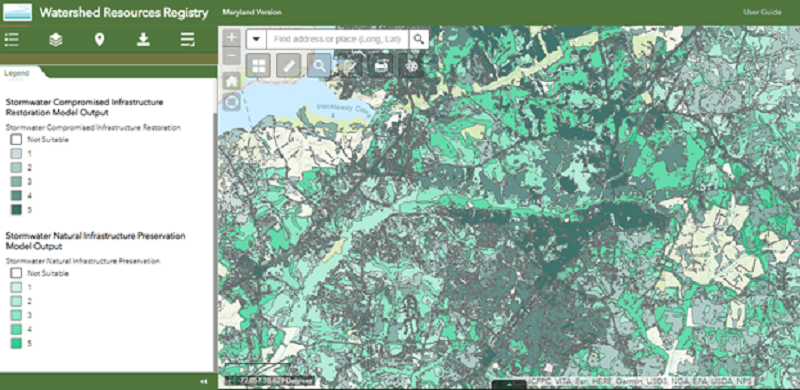Click the 'Watershed Resources Registry' title
The image size is (800, 390).
tap(124, 13)
